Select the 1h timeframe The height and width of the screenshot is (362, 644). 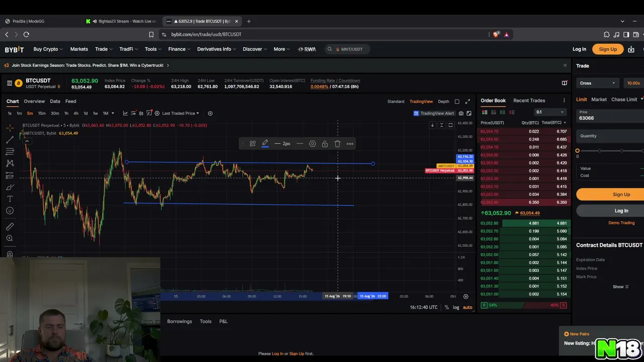click(66, 113)
